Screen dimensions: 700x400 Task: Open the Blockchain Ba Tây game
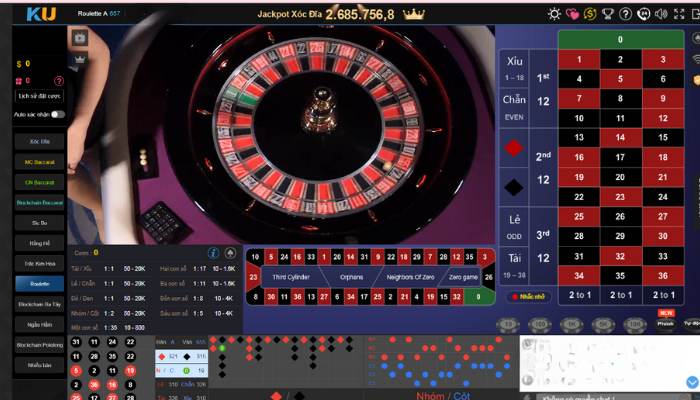pyautogui.click(x=39, y=304)
